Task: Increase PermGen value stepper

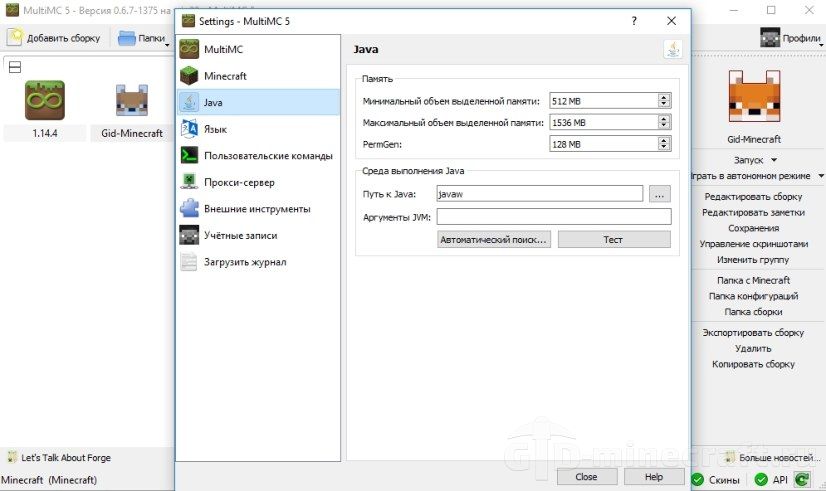Action: [x=664, y=140]
